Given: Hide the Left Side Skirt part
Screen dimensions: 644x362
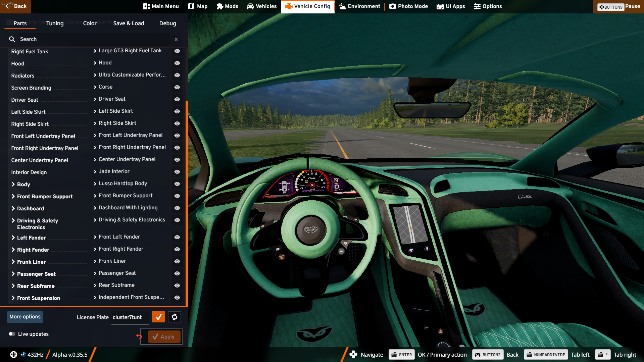Looking at the screenshot, I should [177, 111].
